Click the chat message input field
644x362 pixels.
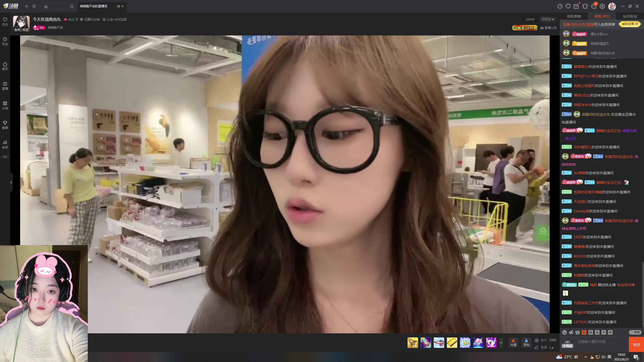[x=601, y=342]
